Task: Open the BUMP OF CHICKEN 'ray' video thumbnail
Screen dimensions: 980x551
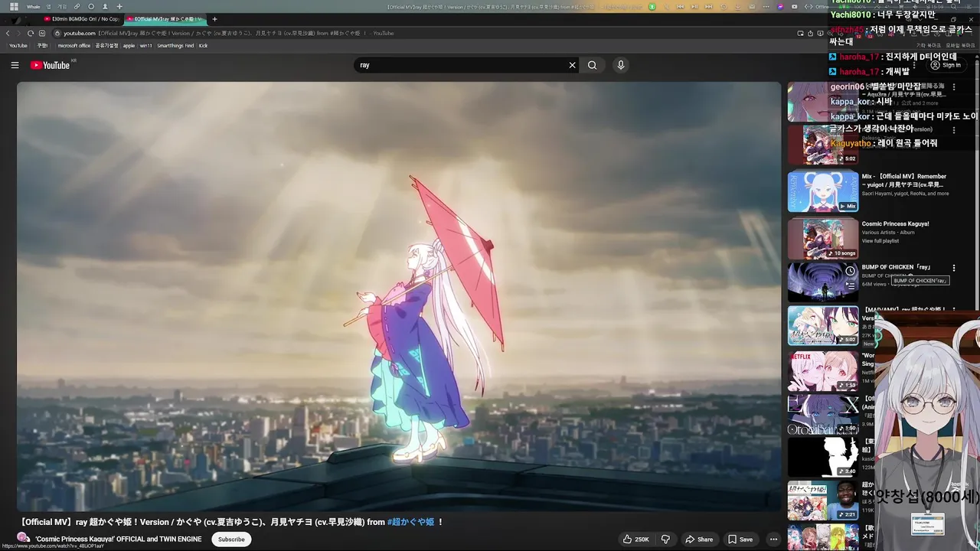Action: click(x=823, y=282)
